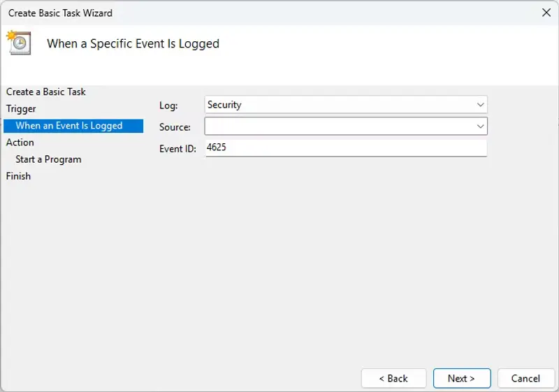Select the When an Event Is Logged step
This screenshot has height=392, width=559.
pyautogui.click(x=69, y=126)
